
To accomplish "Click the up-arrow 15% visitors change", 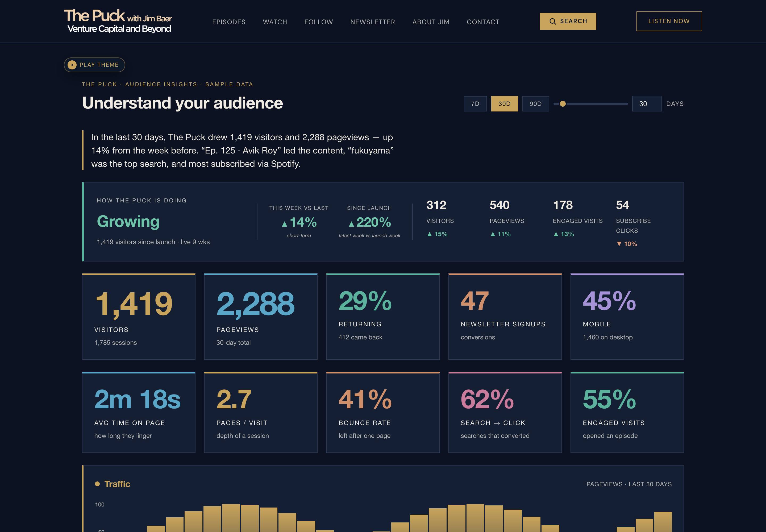I will coord(437,234).
